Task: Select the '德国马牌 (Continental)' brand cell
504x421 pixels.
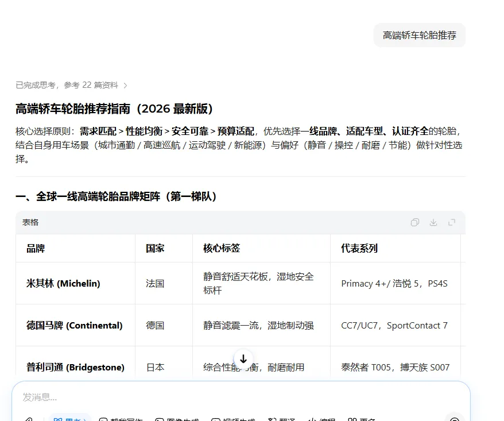Action: (75, 326)
